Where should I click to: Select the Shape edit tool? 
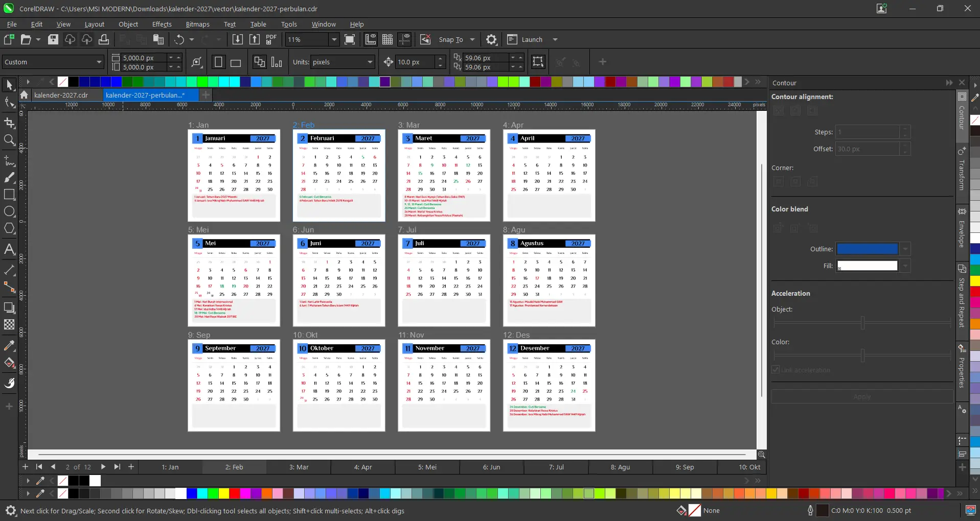pyautogui.click(x=9, y=103)
